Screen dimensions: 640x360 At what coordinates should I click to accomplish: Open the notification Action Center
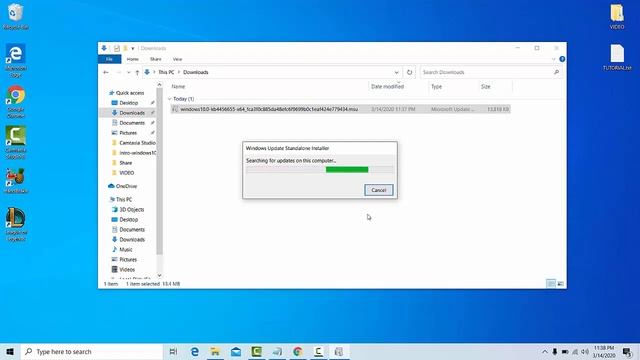[x=627, y=351]
